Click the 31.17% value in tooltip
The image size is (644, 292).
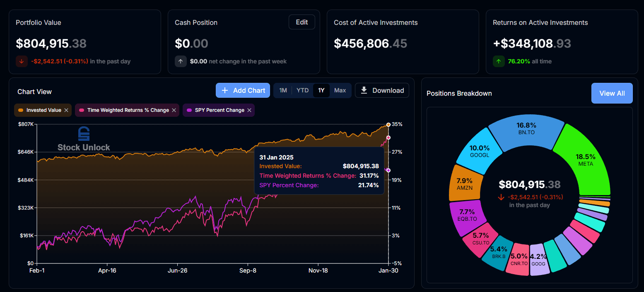[369, 176]
